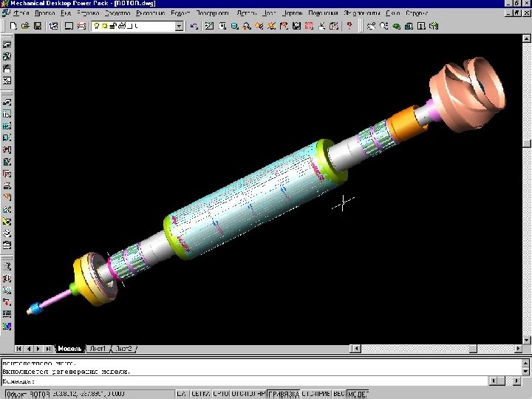The height and width of the screenshot is (399, 532).
Task: Toggle ПРИВЯЗКА object snap in status bar
Action: [284, 394]
